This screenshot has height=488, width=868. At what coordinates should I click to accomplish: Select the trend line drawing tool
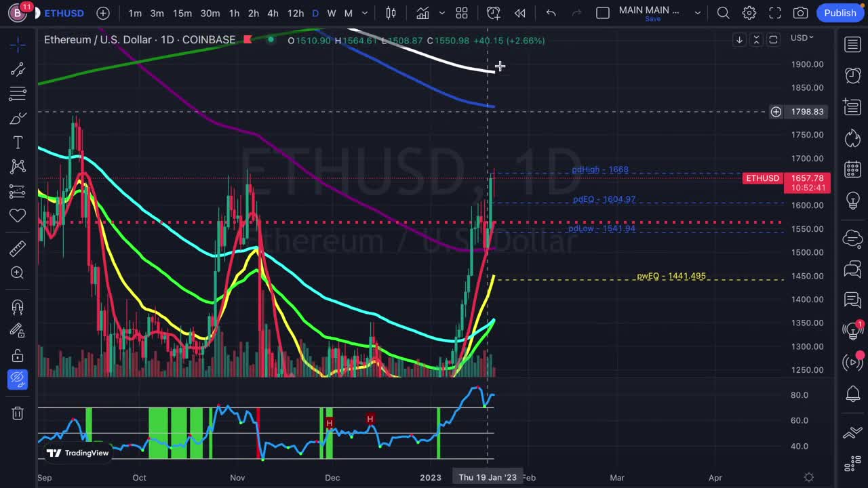pyautogui.click(x=18, y=69)
